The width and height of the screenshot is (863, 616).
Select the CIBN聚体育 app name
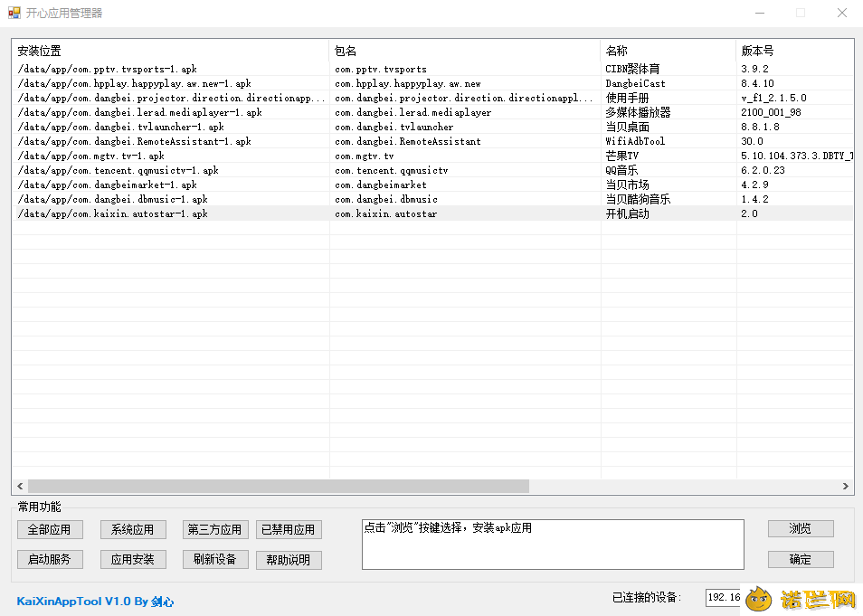633,70
